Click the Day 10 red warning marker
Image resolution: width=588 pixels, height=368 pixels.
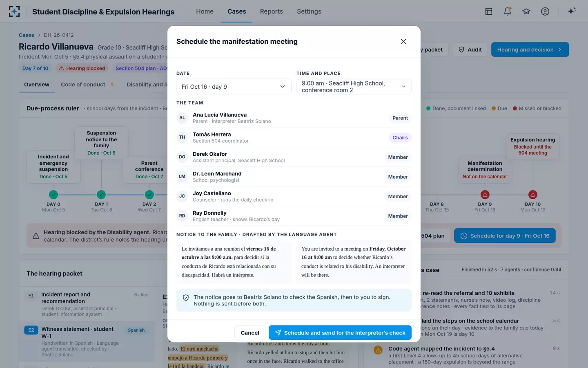(533, 195)
